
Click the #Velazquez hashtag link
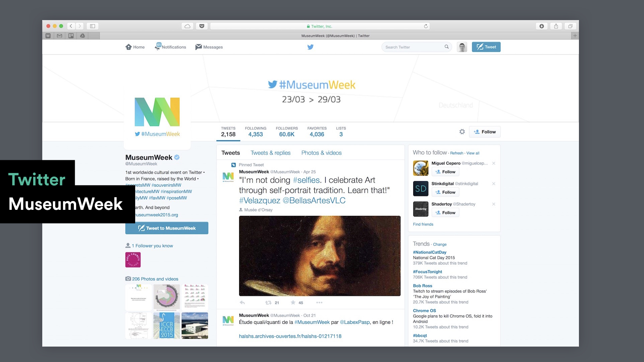(x=260, y=200)
